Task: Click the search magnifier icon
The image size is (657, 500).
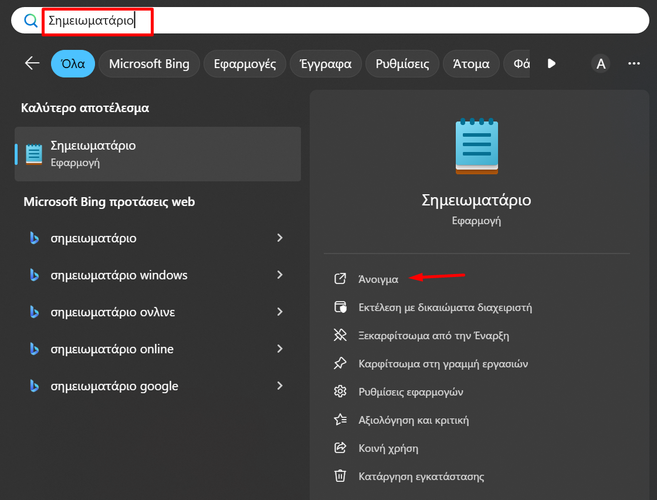Action: 31,20
